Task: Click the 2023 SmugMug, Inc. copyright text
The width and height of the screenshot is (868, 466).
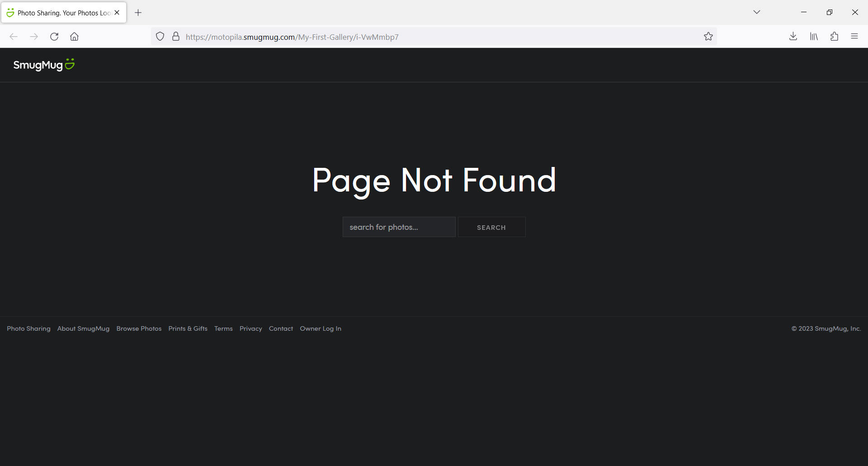Action: point(826,328)
